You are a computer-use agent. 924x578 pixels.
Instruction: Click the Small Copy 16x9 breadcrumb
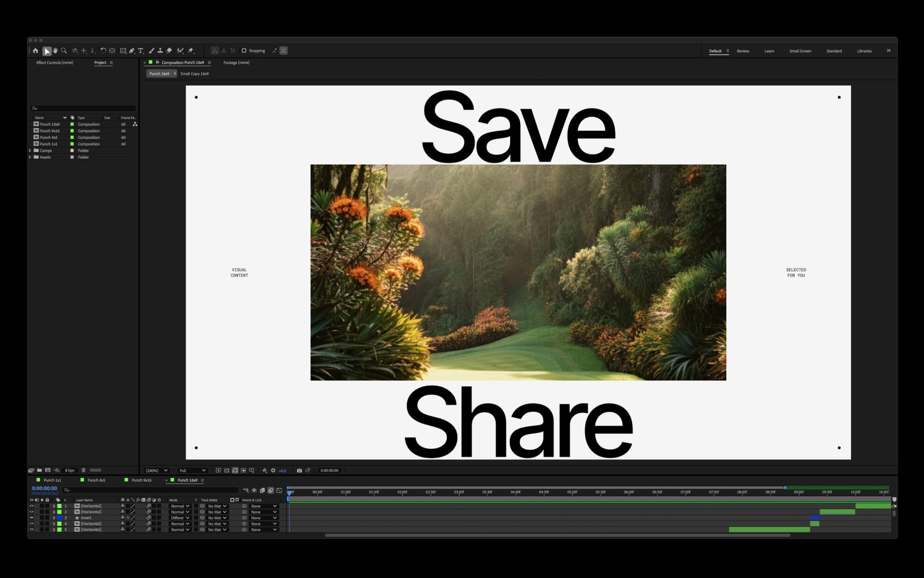coord(194,74)
